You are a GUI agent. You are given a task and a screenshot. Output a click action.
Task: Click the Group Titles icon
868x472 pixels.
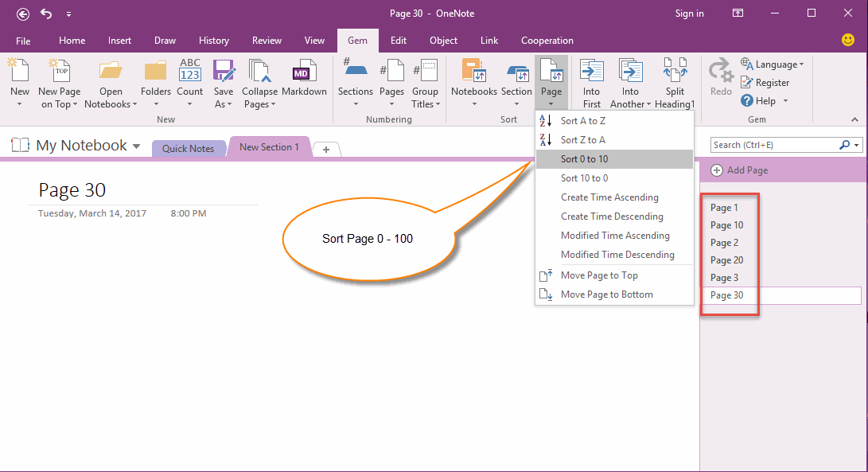pos(425,71)
